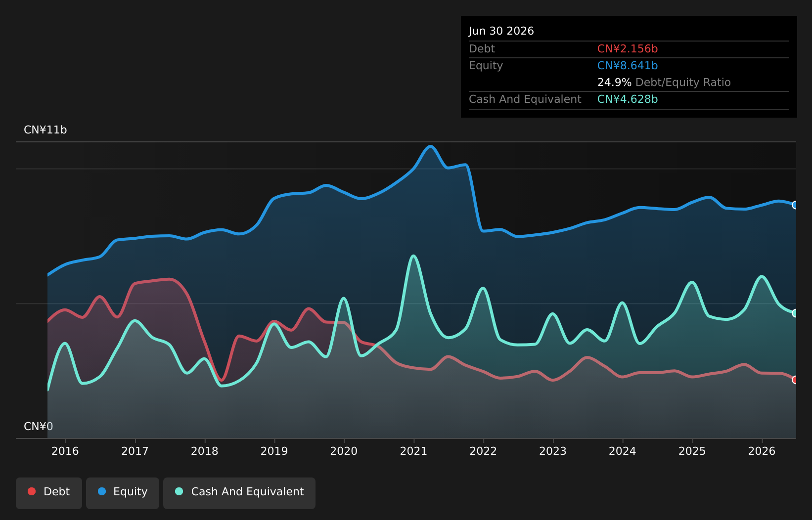Select the Equity endpoint marker on chart

point(795,205)
